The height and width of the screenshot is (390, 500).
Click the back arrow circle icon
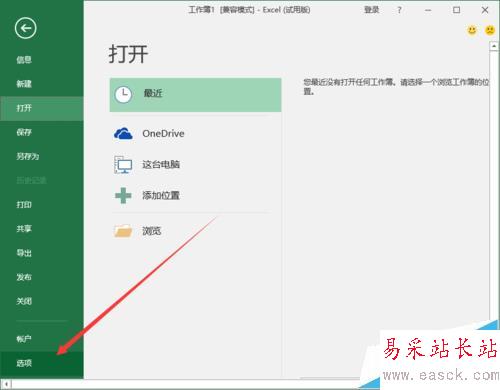pyautogui.click(x=26, y=28)
